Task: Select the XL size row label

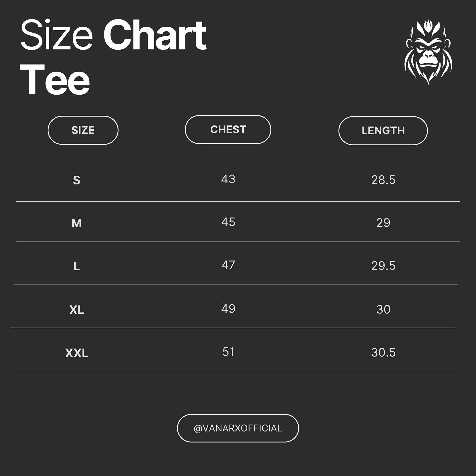Action: (77, 310)
